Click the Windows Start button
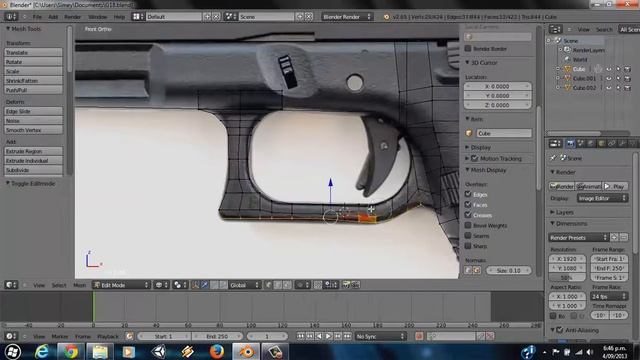 pos(13,351)
